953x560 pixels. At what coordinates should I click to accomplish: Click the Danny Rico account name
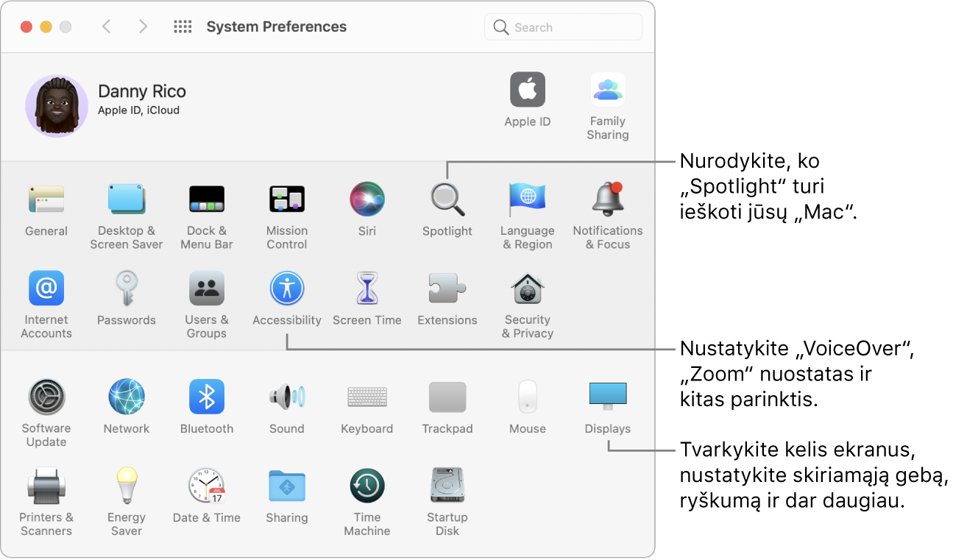pos(142,91)
